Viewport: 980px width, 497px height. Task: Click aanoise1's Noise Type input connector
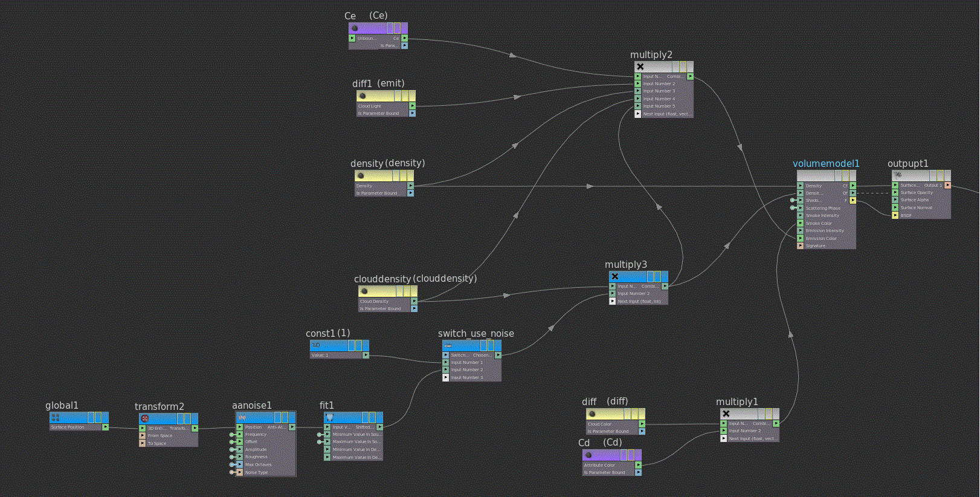coord(240,472)
